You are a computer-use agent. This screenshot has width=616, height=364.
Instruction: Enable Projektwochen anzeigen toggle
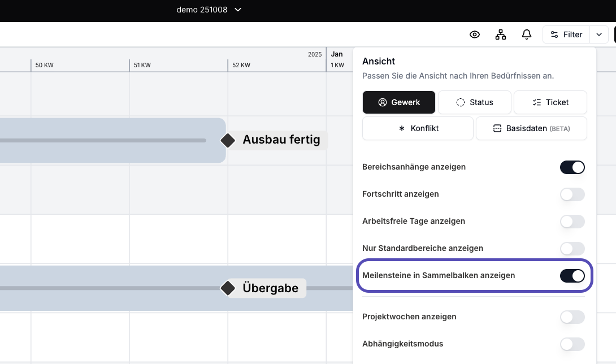[572, 317]
